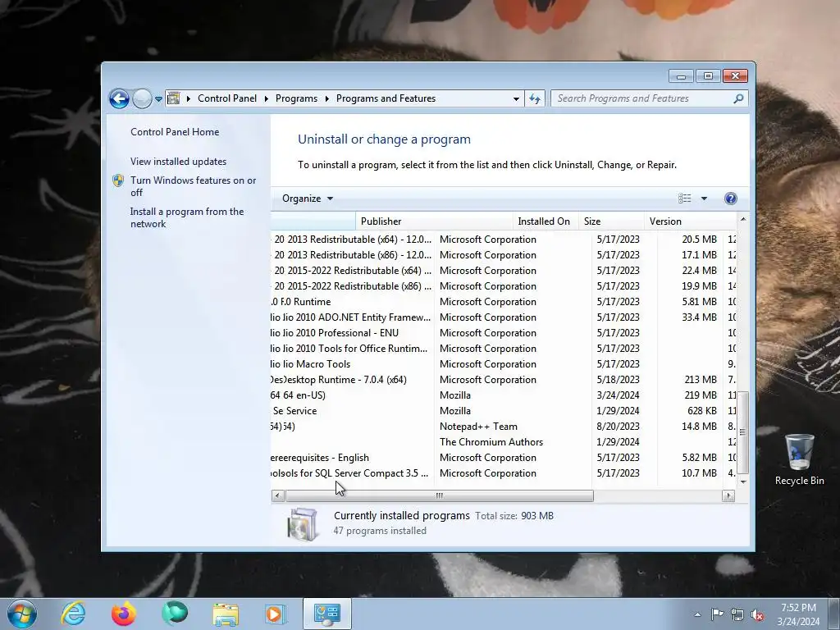Select the Prerequisites - English row
The height and width of the screenshot is (630, 840).
point(504,458)
